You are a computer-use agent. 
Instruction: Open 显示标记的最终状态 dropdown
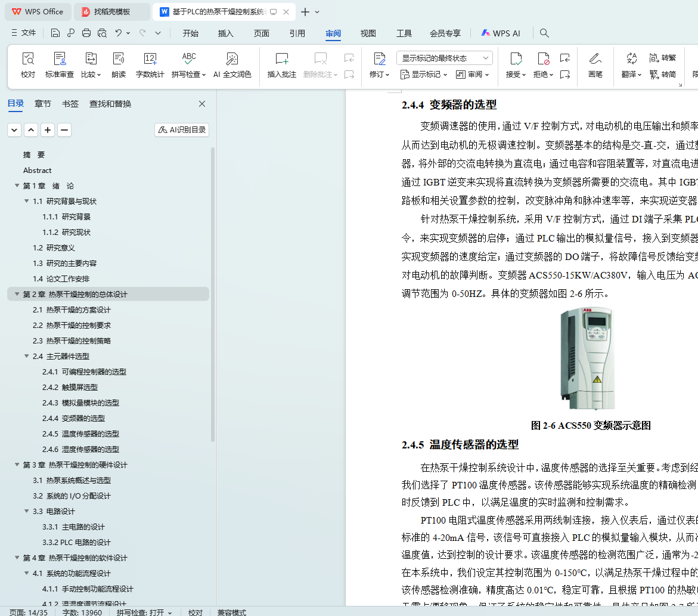click(x=444, y=58)
